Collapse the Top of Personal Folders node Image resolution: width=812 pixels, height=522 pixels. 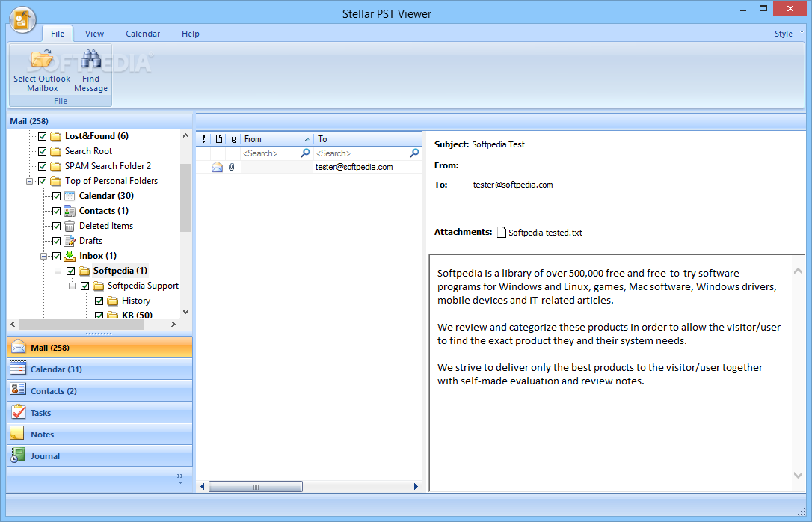pos(29,181)
